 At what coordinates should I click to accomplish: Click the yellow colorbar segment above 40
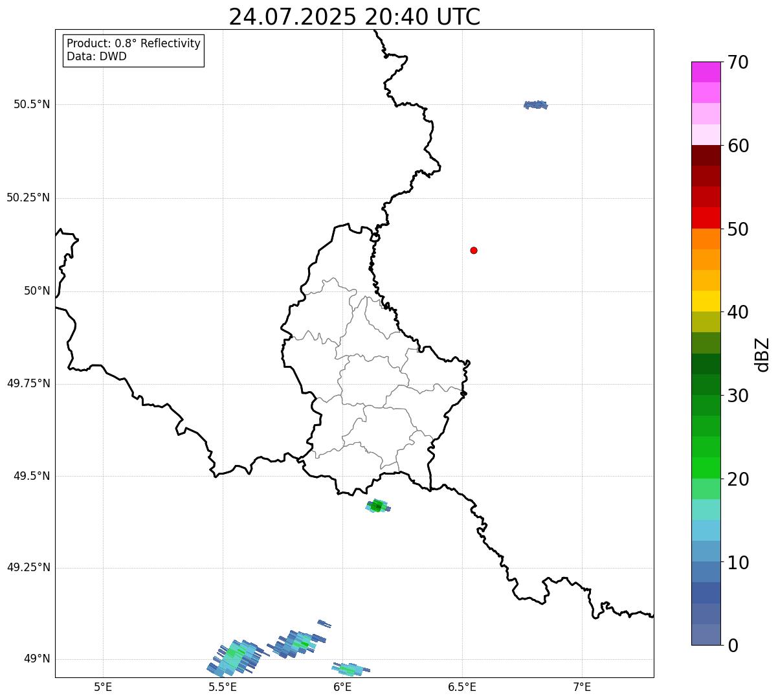pyautogui.click(x=706, y=301)
